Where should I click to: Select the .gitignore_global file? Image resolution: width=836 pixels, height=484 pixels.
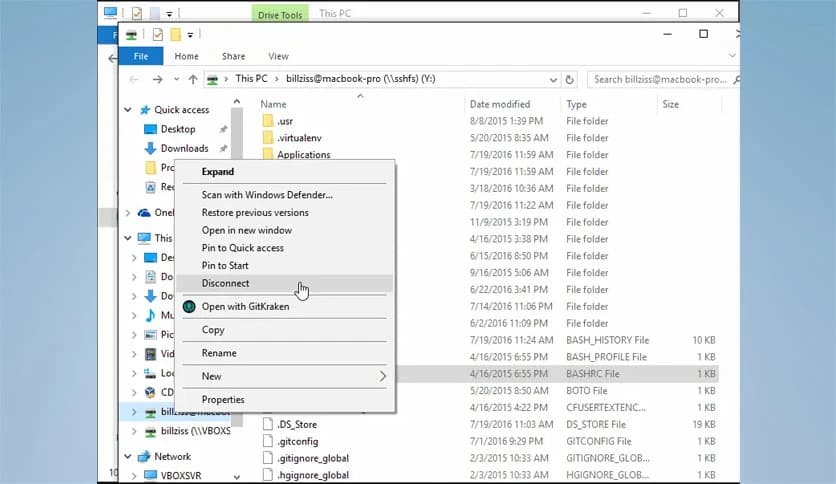point(312,458)
